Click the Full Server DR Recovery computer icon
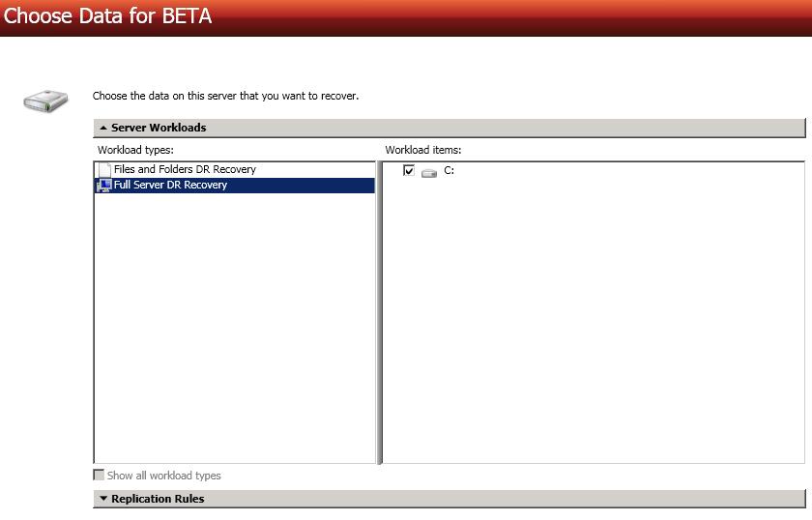Image resolution: width=812 pixels, height=520 pixels. [104, 186]
